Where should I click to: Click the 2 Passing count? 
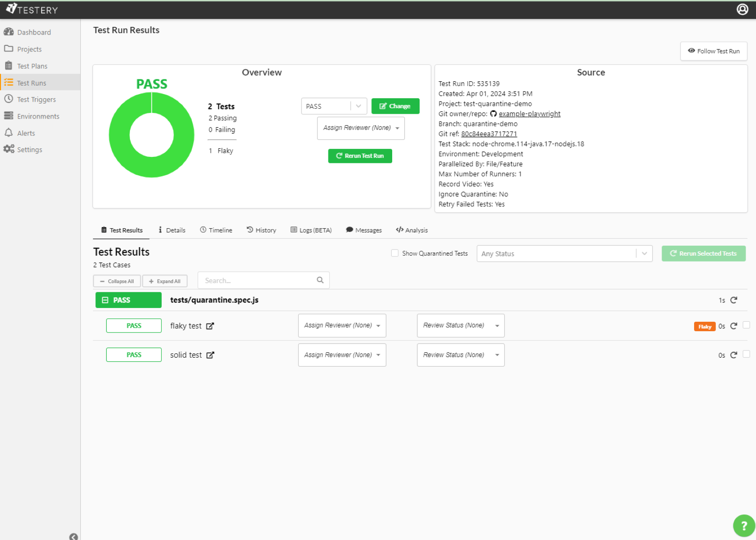223,118
